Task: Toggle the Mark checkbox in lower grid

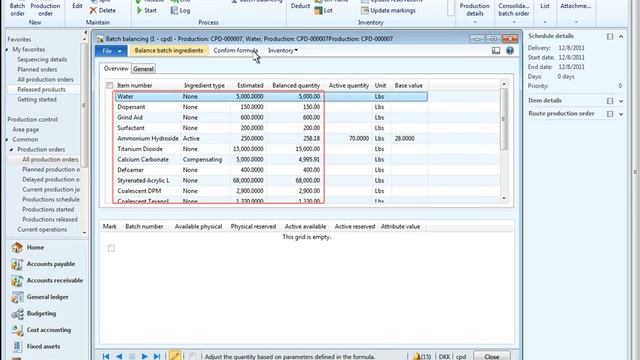Action: (x=111, y=248)
